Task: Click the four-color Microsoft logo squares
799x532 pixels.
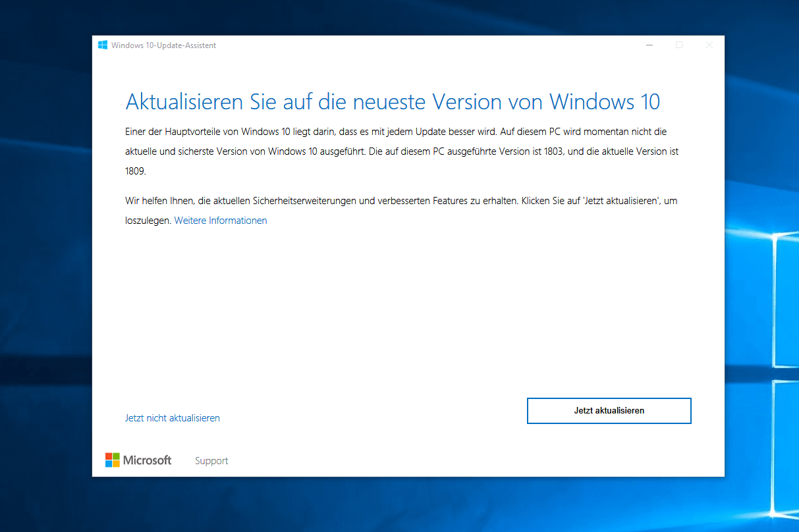Action: tap(113, 460)
